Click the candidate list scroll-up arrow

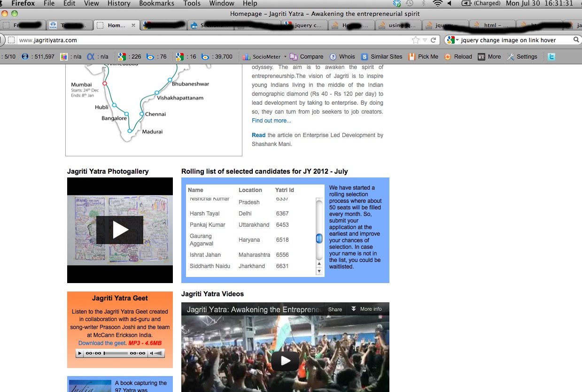tap(319, 264)
